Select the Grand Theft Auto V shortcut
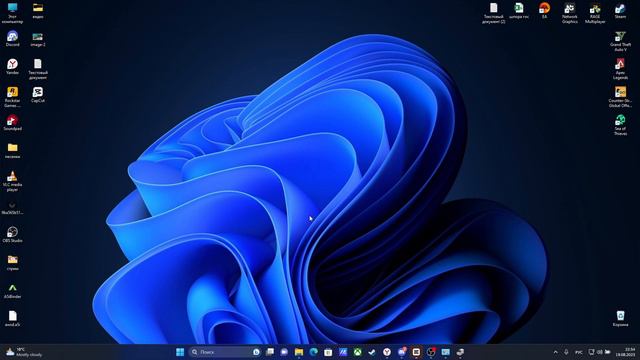The image size is (640, 360). click(620, 41)
